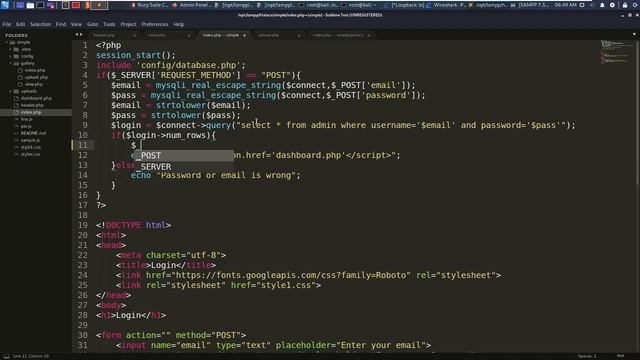Open the File menu
Image resolution: width=640 pixels, height=360 pixels.
(x=7, y=24)
